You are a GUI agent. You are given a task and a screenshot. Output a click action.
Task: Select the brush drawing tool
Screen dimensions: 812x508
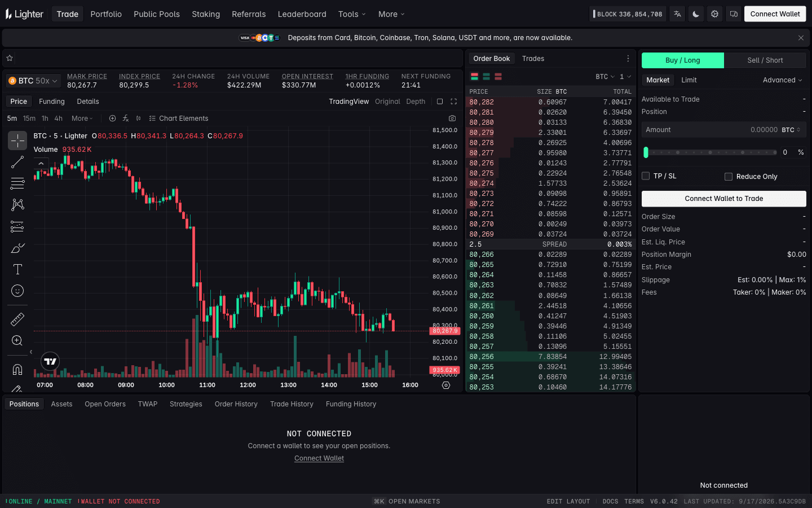tap(17, 248)
